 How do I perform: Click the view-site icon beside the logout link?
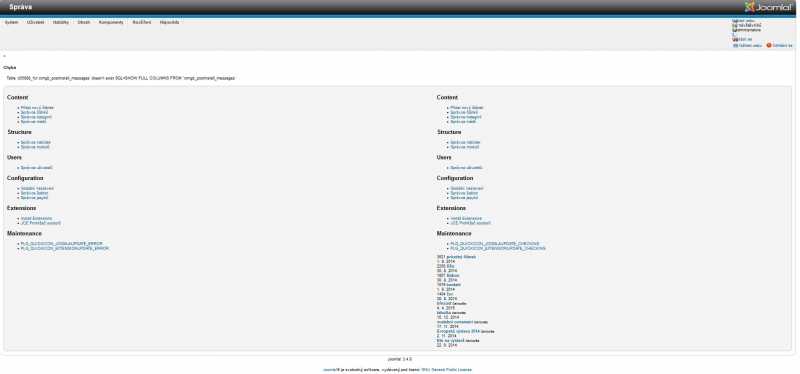click(735, 45)
